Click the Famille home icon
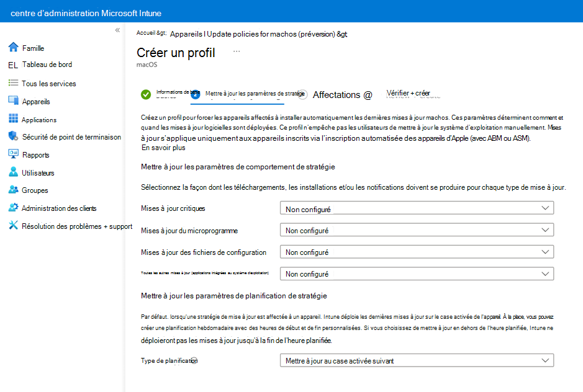Image resolution: width=583 pixels, height=392 pixels. click(x=14, y=47)
